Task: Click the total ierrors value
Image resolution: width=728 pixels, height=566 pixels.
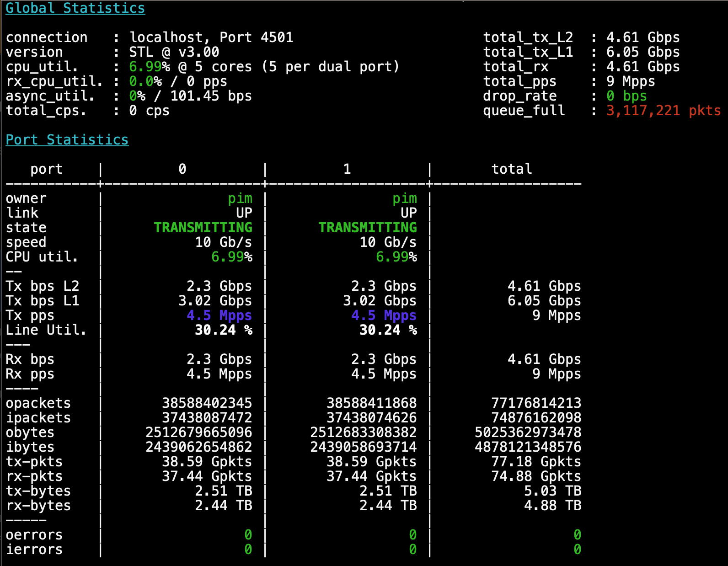Action: pos(577,550)
